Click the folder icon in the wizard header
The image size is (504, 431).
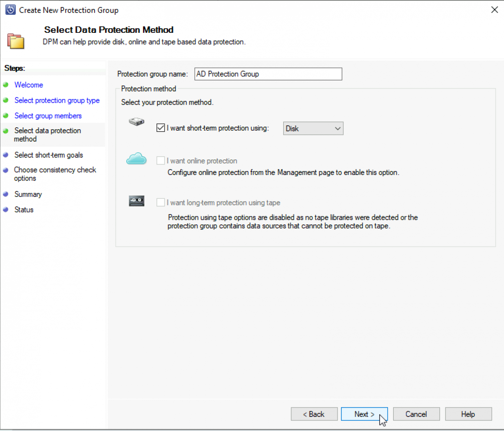pyautogui.click(x=15, y=41)
